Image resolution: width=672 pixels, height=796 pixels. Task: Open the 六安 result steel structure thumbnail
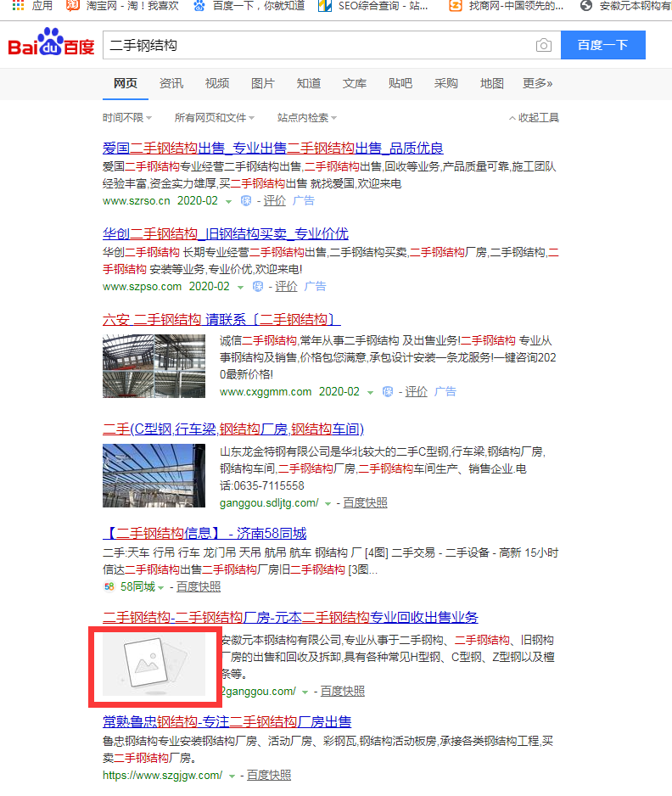coord(154,366)
